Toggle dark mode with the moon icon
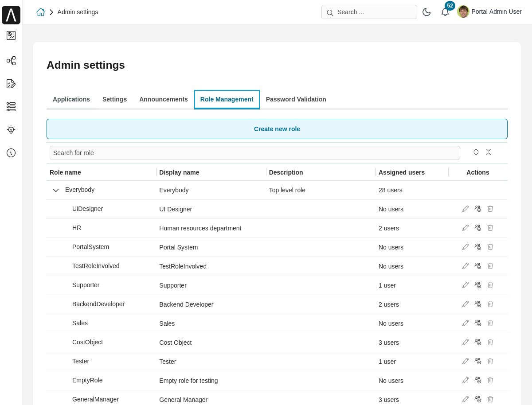This screenshot has width=532, height=405. coord(426,12)
